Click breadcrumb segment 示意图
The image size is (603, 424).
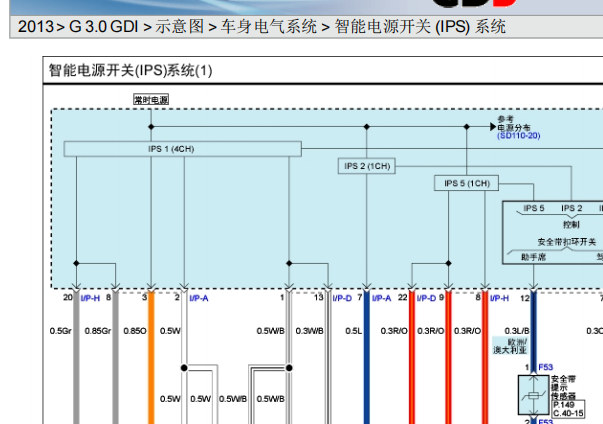tap(179, 27)
